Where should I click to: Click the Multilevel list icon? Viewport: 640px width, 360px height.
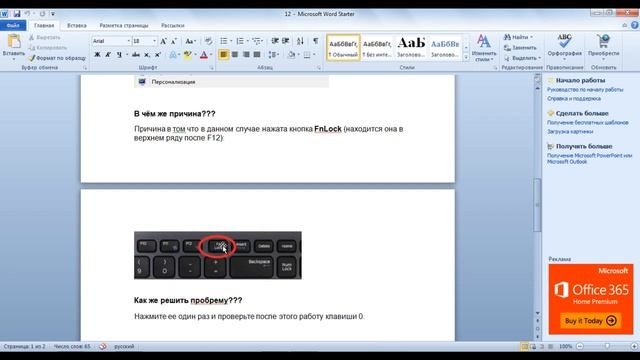point(256,41)
